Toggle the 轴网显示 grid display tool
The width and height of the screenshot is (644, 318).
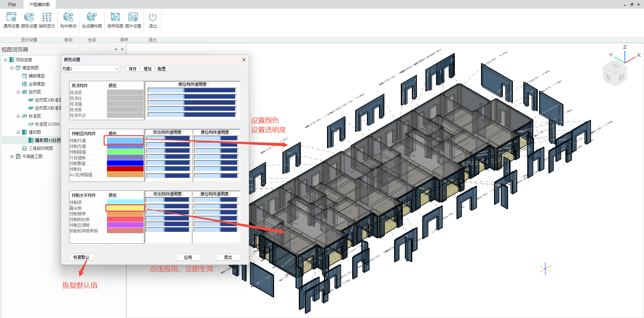(47, 20)
